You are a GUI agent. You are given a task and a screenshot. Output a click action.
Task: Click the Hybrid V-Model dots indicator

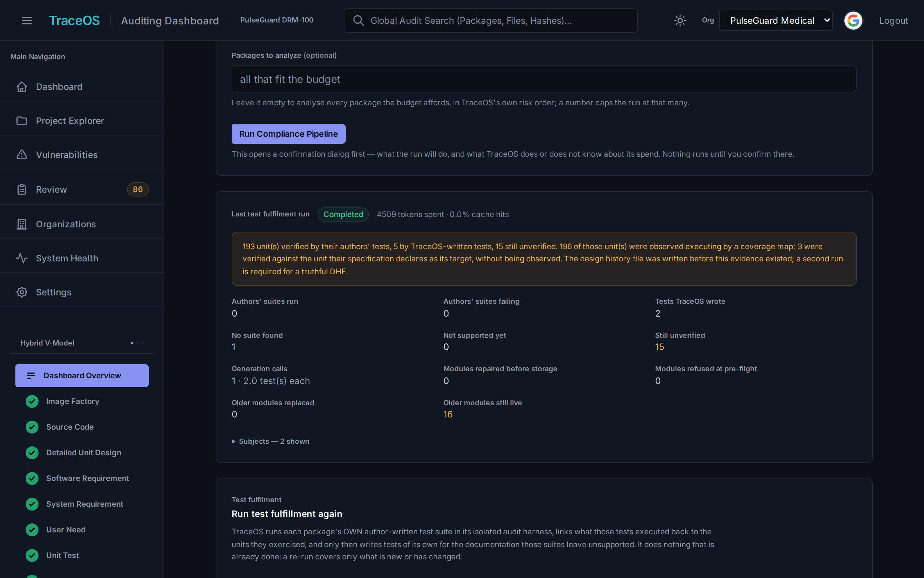137,343
